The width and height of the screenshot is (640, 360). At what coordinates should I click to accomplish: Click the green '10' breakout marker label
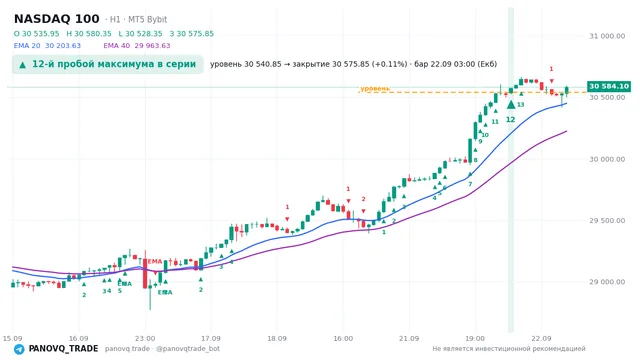coord(485,135)
